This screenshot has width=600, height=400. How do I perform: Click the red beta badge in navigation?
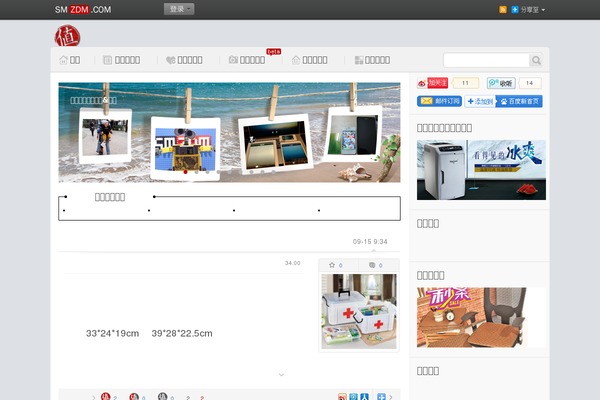[274, 52]
